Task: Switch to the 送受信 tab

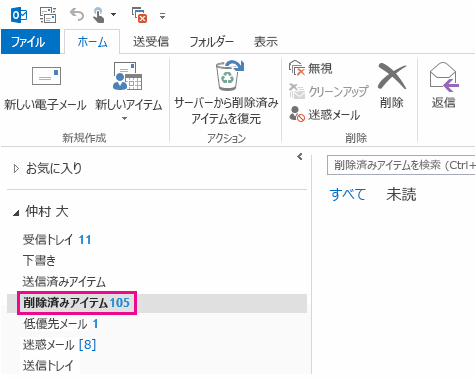Action: pos(151,42)
